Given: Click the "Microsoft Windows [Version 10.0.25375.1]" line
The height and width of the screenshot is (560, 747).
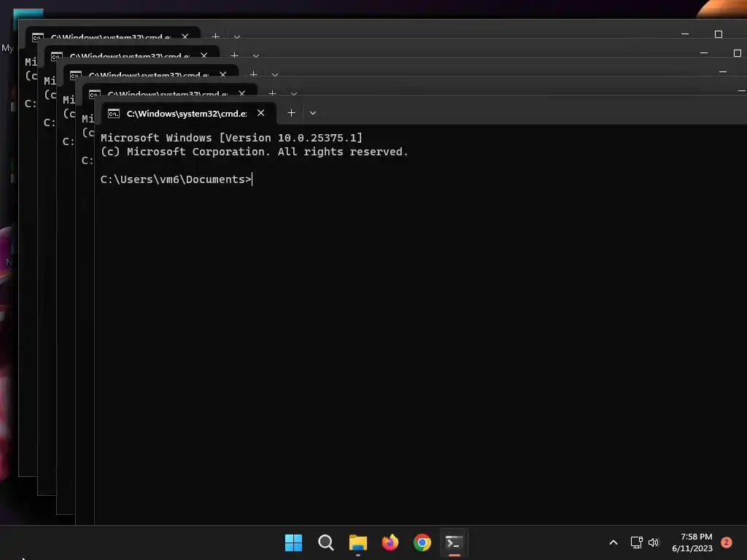Looking at the screenshot, I should coord(231,138).
